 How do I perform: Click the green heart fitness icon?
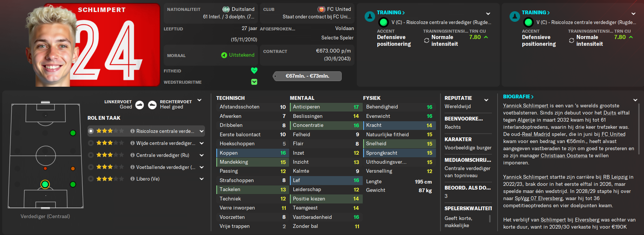pyautogui.click(x=254, y=70)
